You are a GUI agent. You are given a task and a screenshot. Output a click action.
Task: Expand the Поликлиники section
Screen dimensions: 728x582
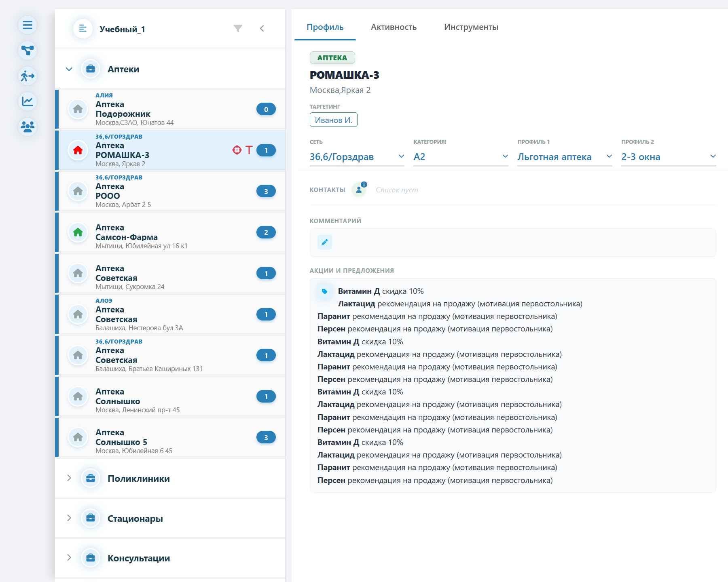[x=68, y=478]
